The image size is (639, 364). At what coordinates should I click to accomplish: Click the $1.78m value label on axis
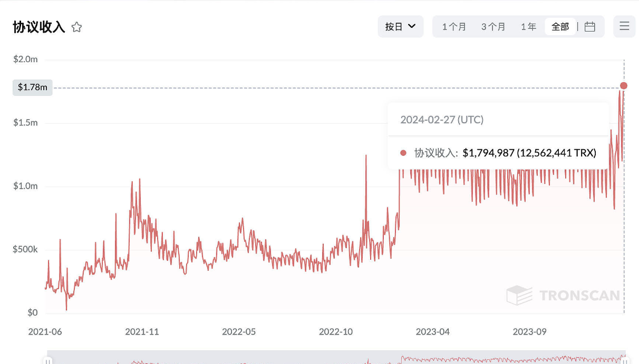(x=32, y=87)
